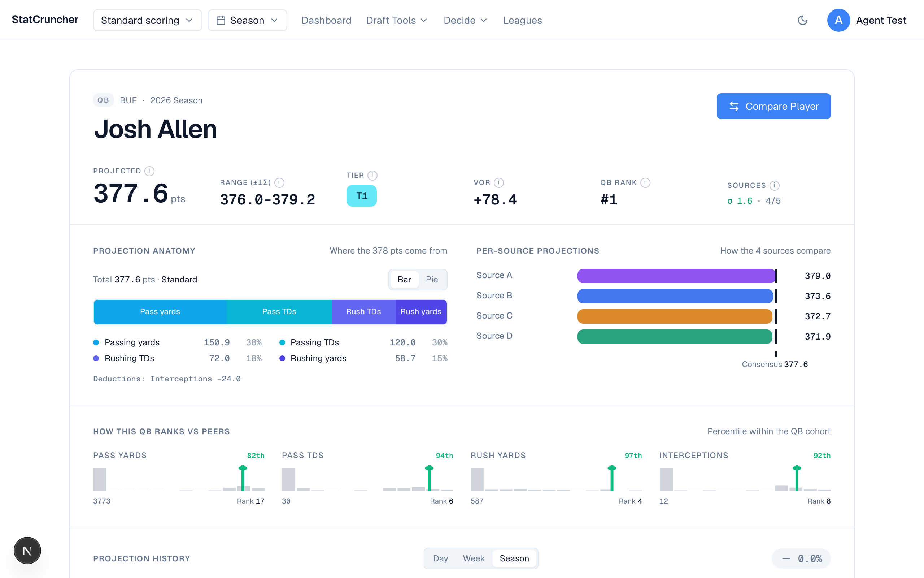Click the σ 1.6 sources value
The image size is (924, 578).
tap(740, 201)
